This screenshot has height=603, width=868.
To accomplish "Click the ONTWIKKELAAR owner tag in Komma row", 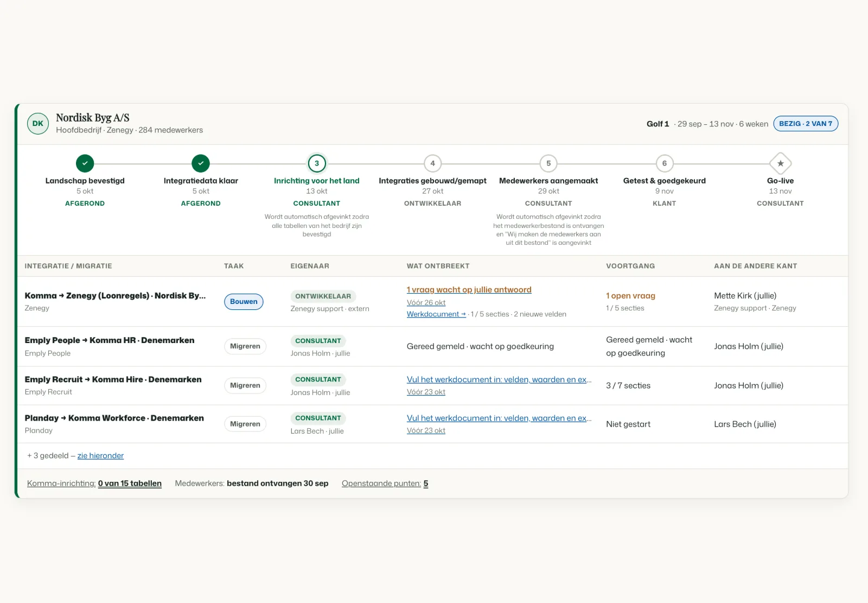I will coord(323,296).
